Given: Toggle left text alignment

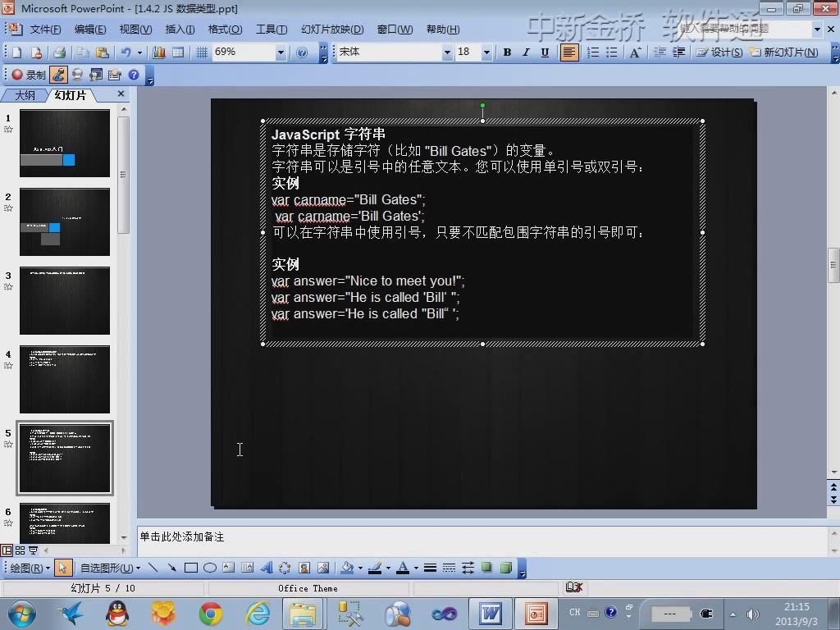Looking at the screenshot, I should 569,52.
